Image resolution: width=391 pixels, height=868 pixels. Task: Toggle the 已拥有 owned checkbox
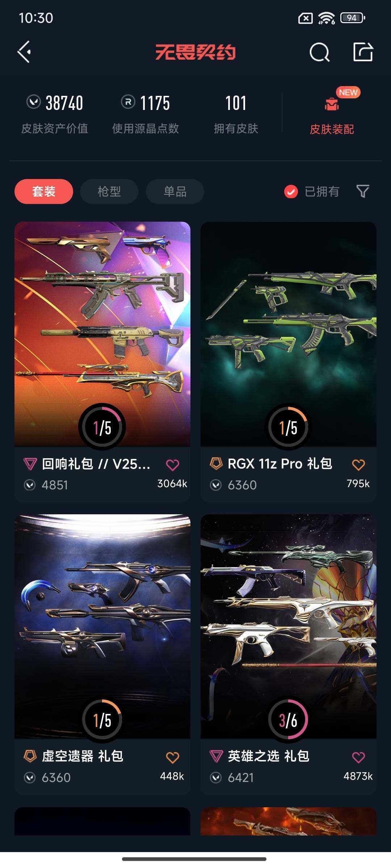291,192
